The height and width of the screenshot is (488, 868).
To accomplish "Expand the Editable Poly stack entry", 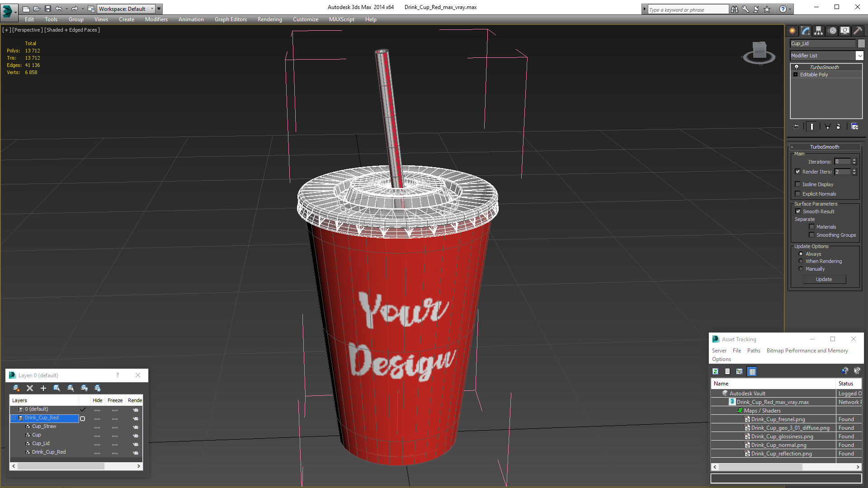I will [795, 75].
